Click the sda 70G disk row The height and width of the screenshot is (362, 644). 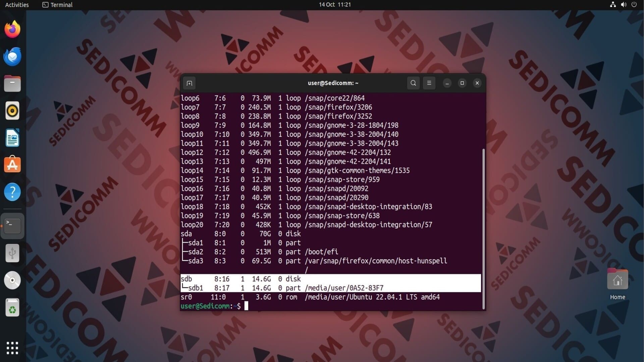click(x=241, y=234)
